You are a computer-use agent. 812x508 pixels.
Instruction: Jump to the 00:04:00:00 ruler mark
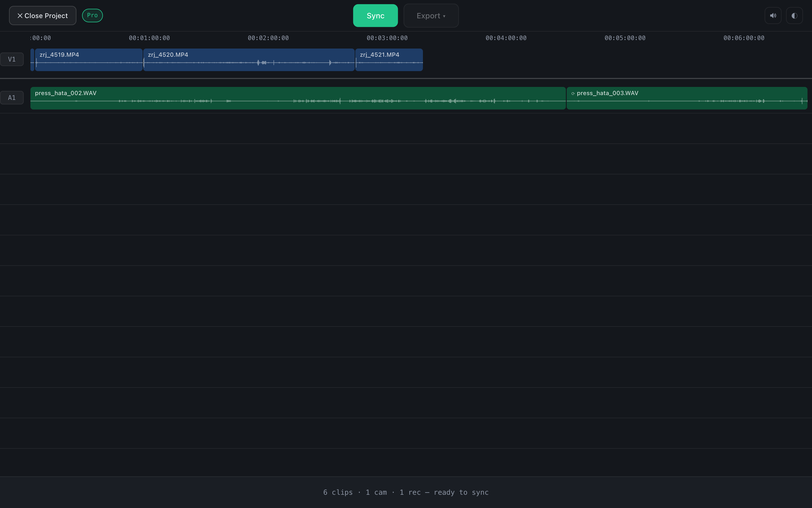[x=506, y=38]
